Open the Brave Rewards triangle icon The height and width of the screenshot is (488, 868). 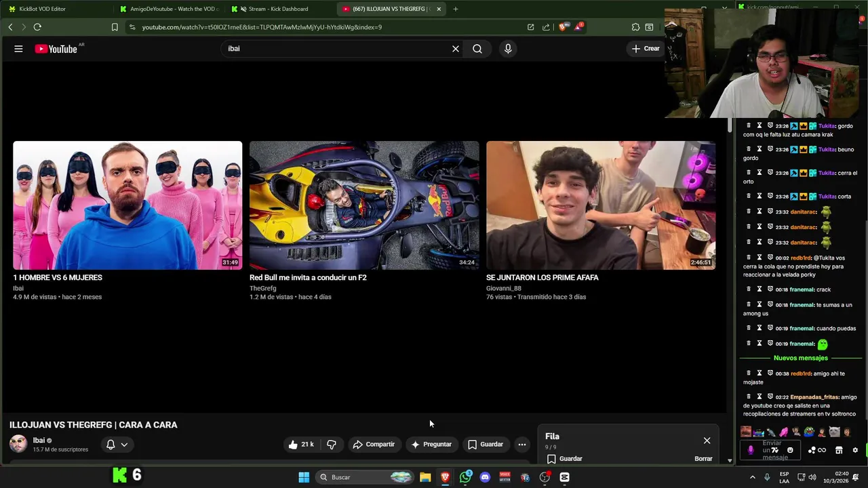(578, 27)
